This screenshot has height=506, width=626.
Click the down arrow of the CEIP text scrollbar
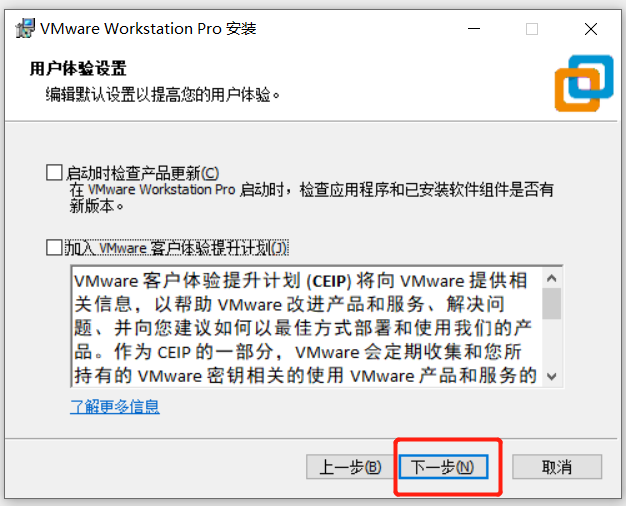click(552, 376)
